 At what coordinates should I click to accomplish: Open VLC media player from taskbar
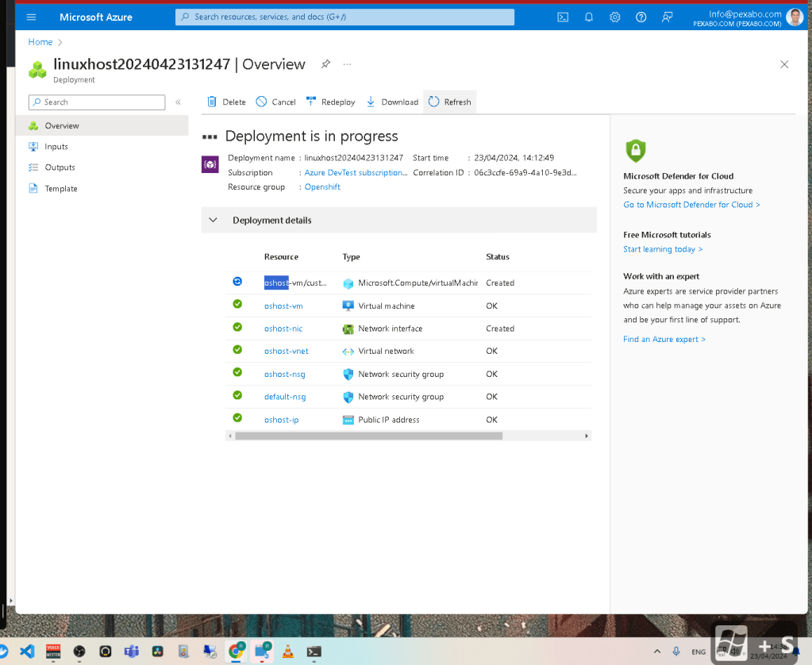[288, 652]
